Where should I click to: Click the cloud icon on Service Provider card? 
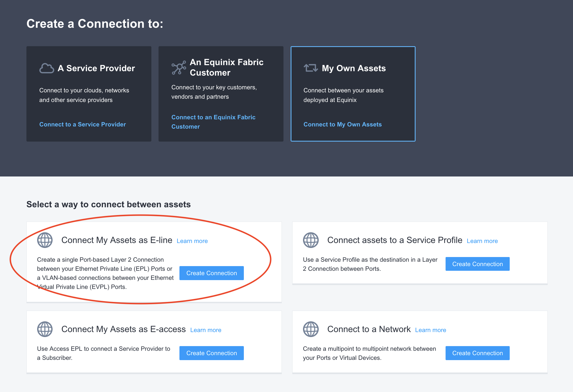pyautogui.click(x=47, y=68)
